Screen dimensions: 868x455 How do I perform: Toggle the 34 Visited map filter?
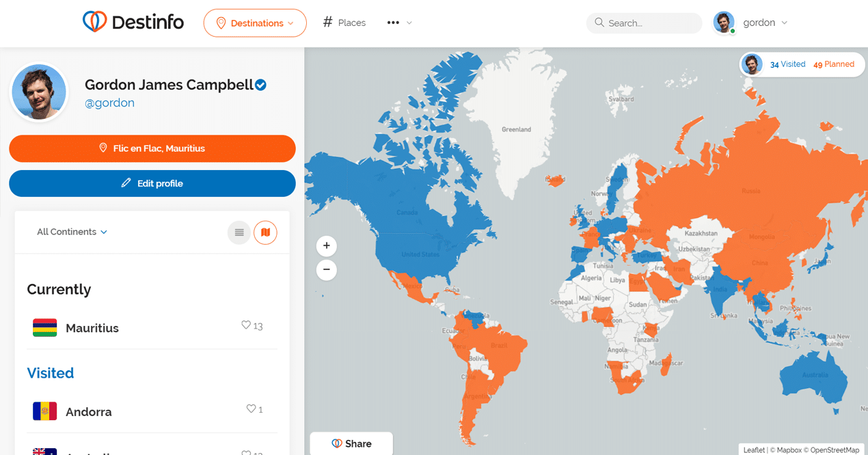click(x=787, y=64)
